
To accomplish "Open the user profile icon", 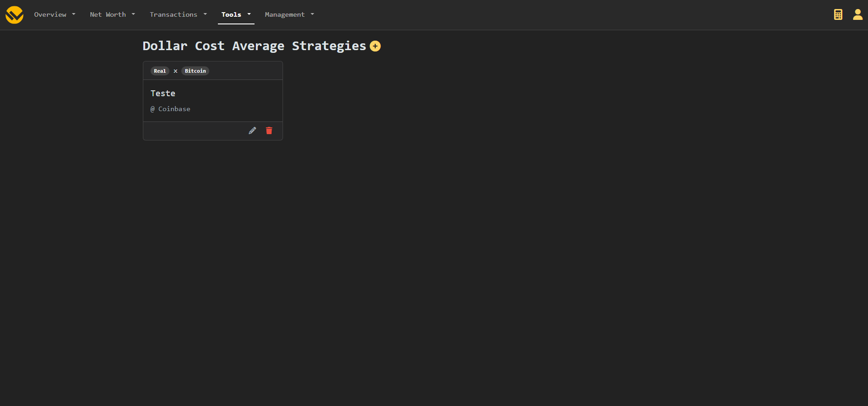I will 858,14.
